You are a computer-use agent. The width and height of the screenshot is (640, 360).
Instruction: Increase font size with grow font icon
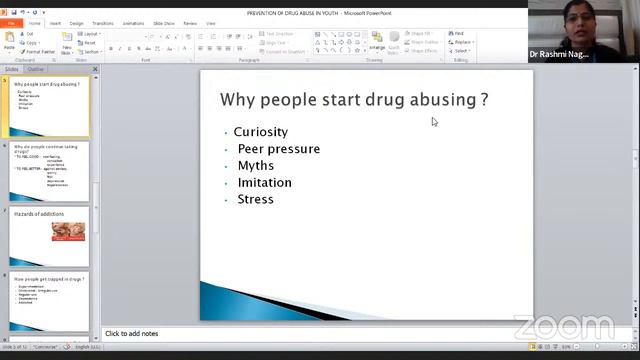(x=167, y=37)
